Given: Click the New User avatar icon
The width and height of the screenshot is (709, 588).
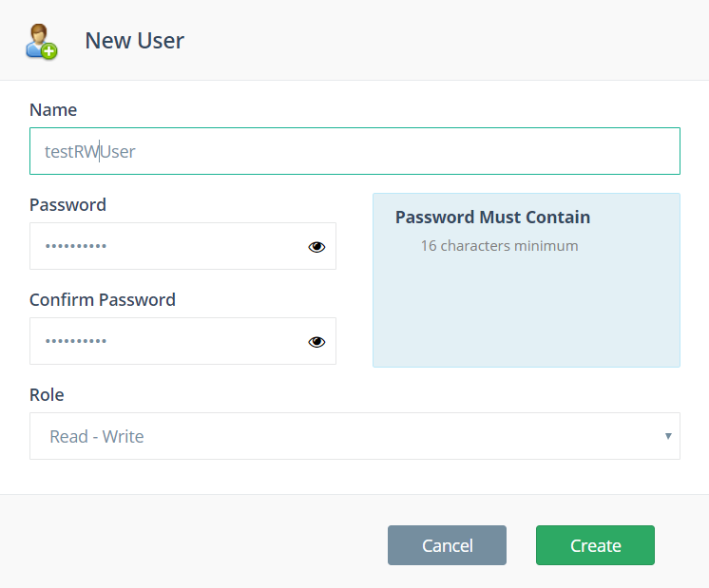Looking at the screenshot, I should pyautogui.click(x=41, y=41).
